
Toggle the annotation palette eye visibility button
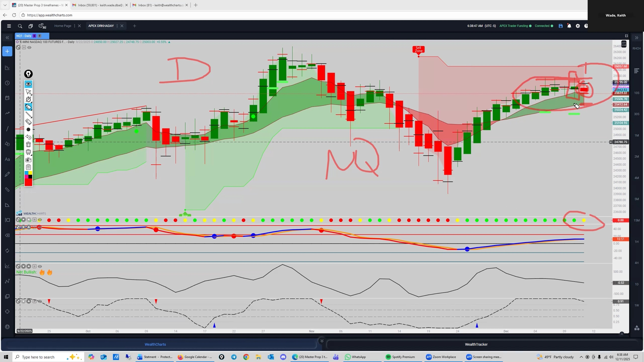point(29,84)
